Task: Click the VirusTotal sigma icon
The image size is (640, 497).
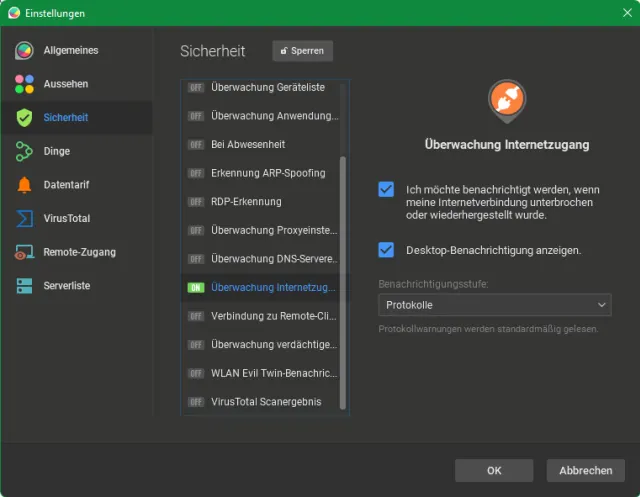Action: tap(24, 219)
